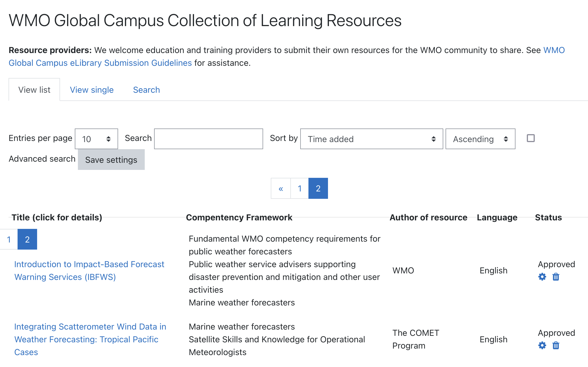588x367 pixels.
Task: Click the Language column header
Action: tap(497, 217)
